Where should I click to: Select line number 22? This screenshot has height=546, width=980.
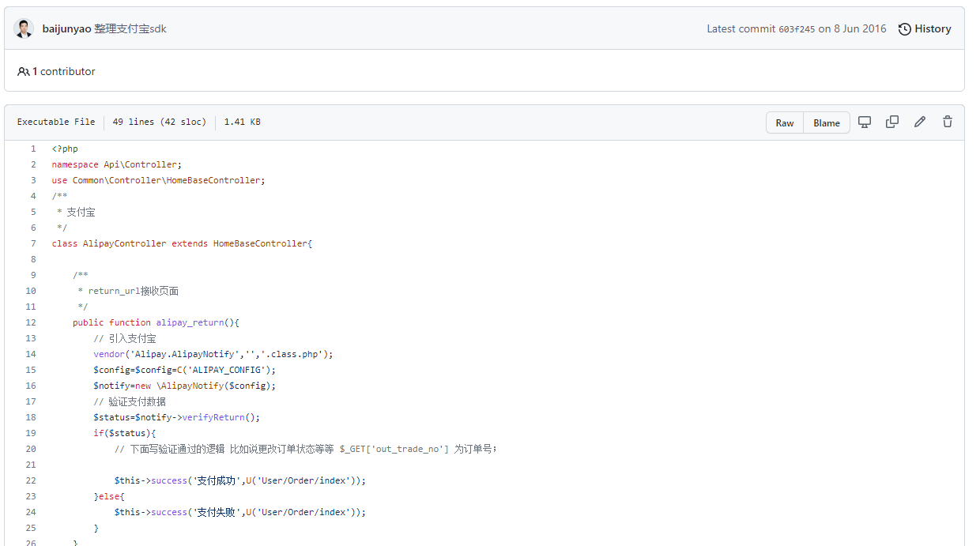(31, 480)
